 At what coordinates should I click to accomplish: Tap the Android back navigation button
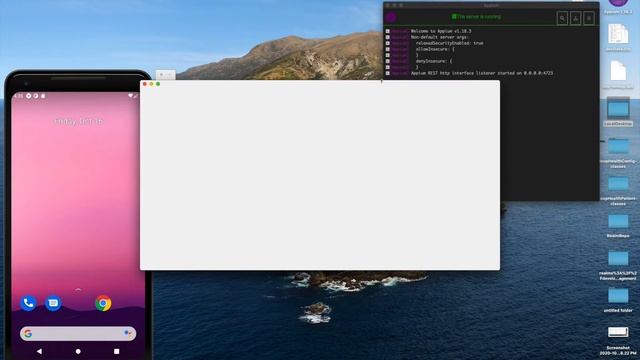pos(39,351)
